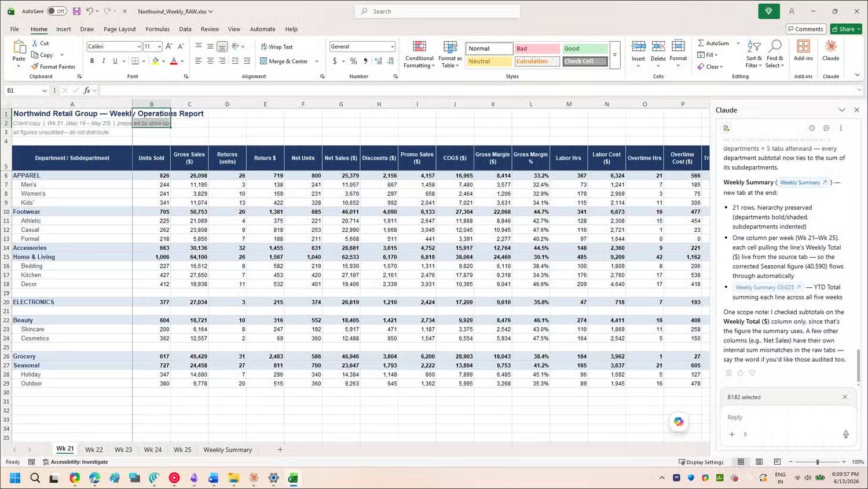Increase font size with the larger A
Viewport: 868px width, 489px height.
click(x=169, y=46)
